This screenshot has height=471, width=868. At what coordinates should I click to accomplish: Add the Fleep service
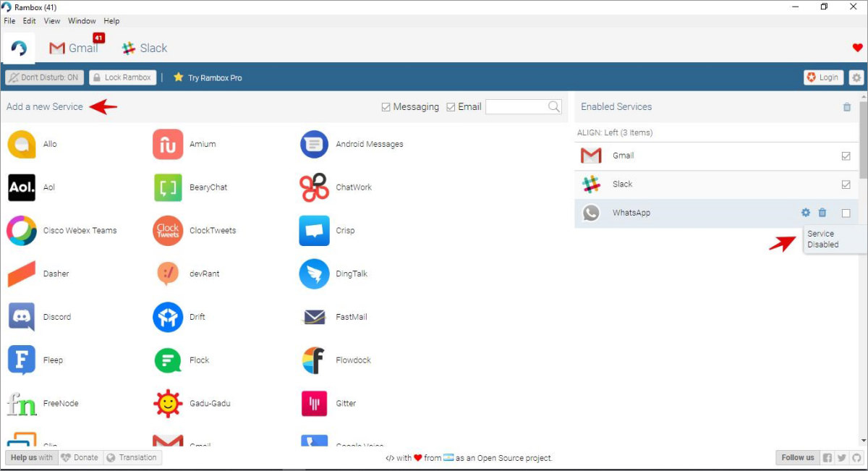tap(35, 360)
